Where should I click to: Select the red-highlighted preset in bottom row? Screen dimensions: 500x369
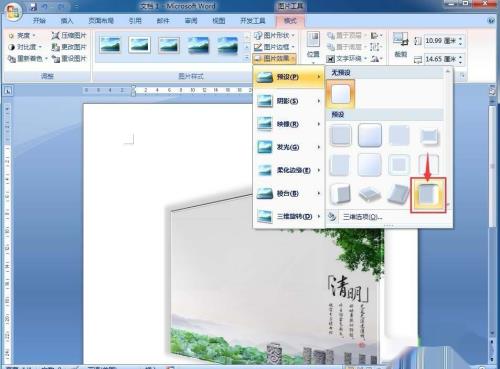click(428, 195)
